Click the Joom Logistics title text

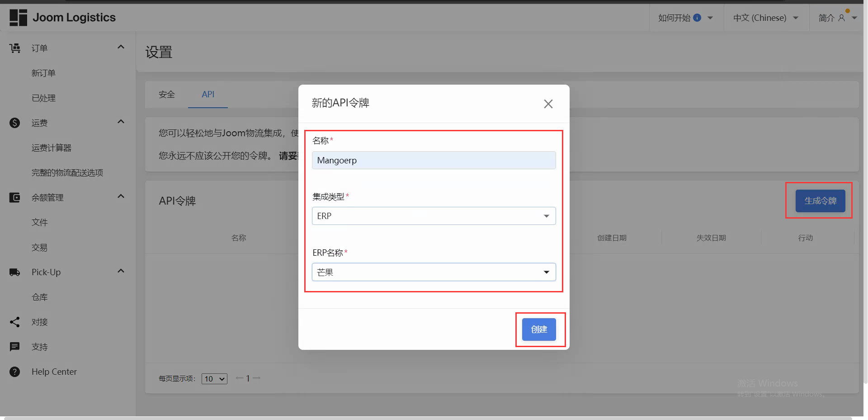click(x=74, y=17)
